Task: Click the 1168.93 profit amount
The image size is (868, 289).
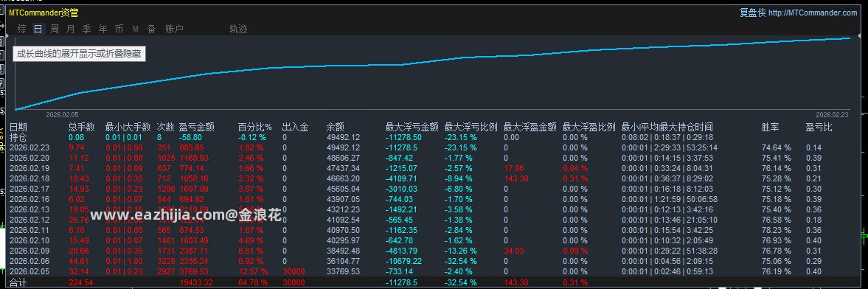Action: click(x=194, y=158)
